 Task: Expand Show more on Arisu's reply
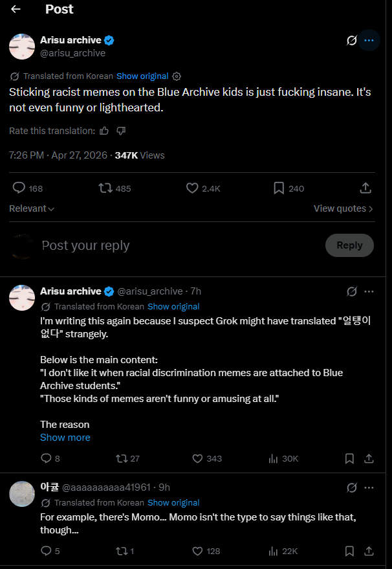[x=65, y=438]
